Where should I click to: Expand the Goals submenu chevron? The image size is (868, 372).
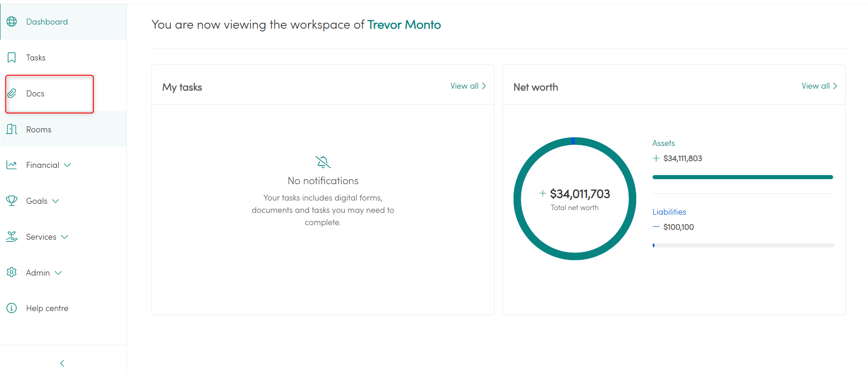pyautogui.click(x=55, y=201)
